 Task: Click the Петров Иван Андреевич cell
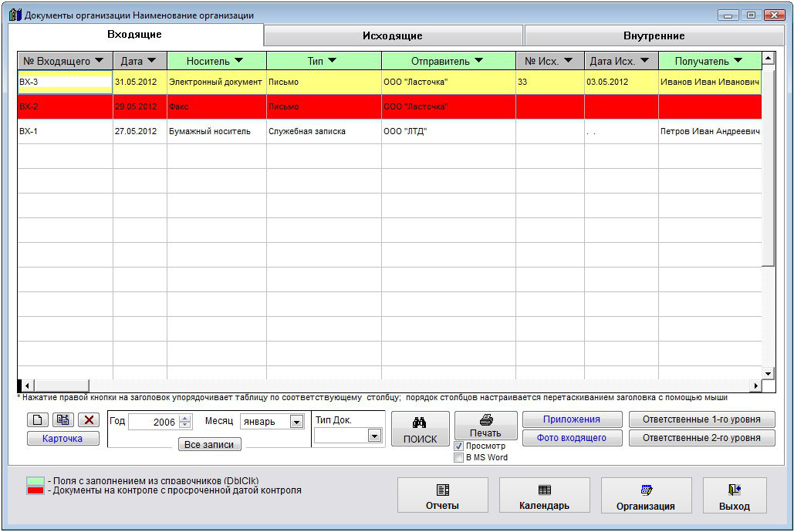[710, 132]
